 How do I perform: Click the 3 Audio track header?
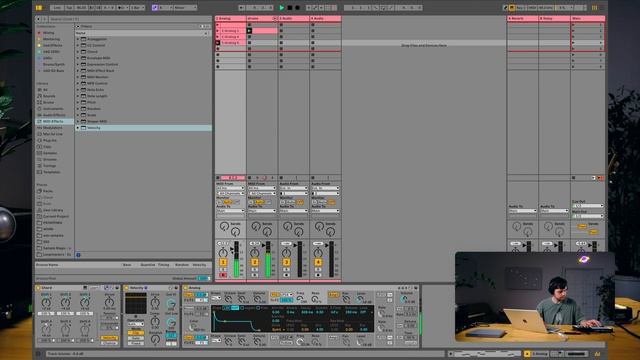click(294, 18)
